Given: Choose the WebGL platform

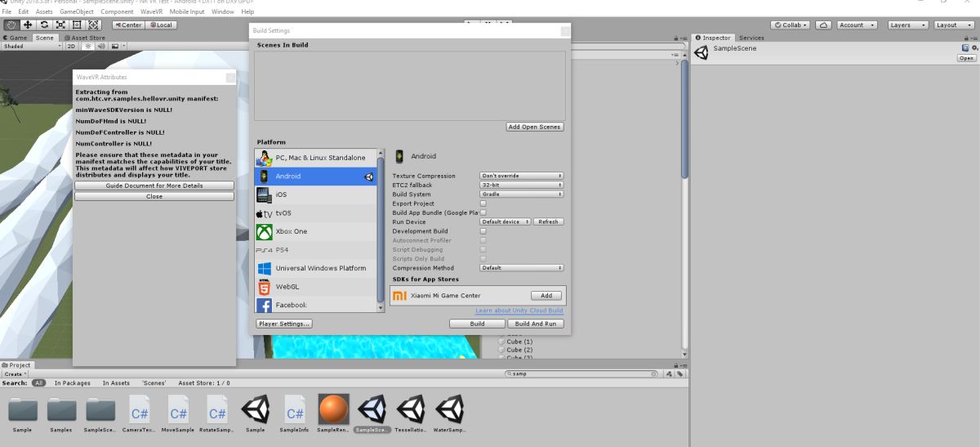Looking at the screenshot, I should 315,287.
